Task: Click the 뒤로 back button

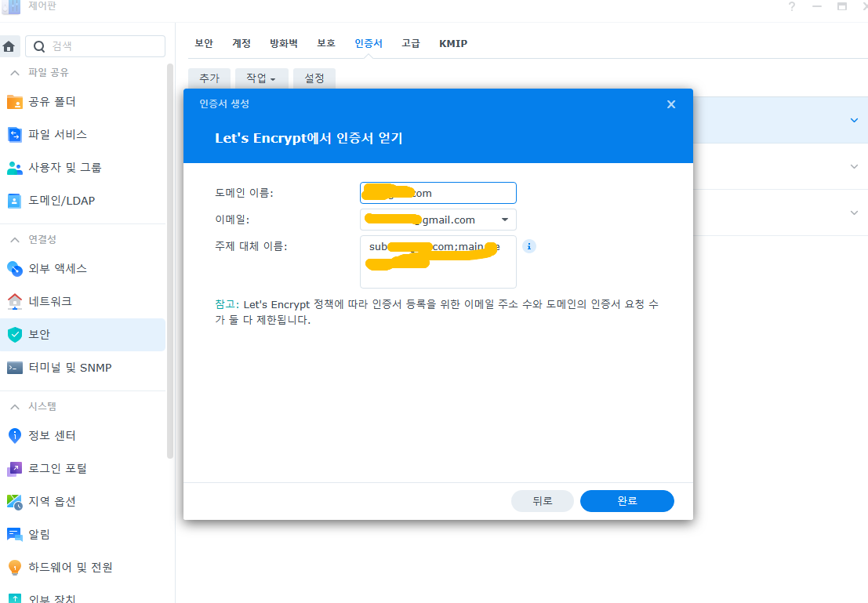Action: [542, 501]
